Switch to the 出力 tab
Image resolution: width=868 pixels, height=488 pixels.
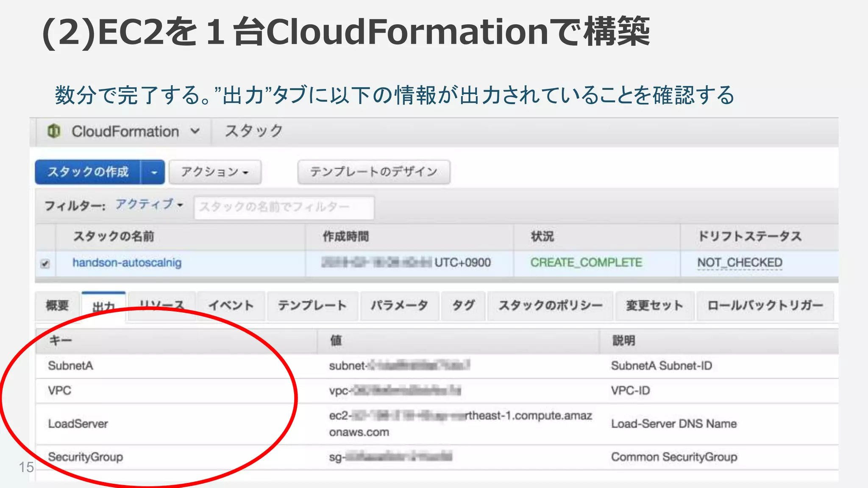(x=104, y=306)
